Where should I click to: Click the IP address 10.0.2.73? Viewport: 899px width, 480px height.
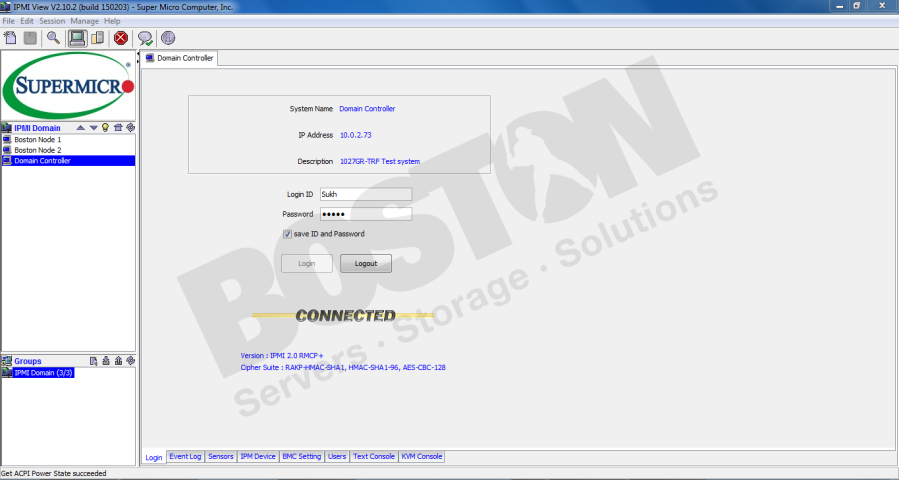(355, 135)
